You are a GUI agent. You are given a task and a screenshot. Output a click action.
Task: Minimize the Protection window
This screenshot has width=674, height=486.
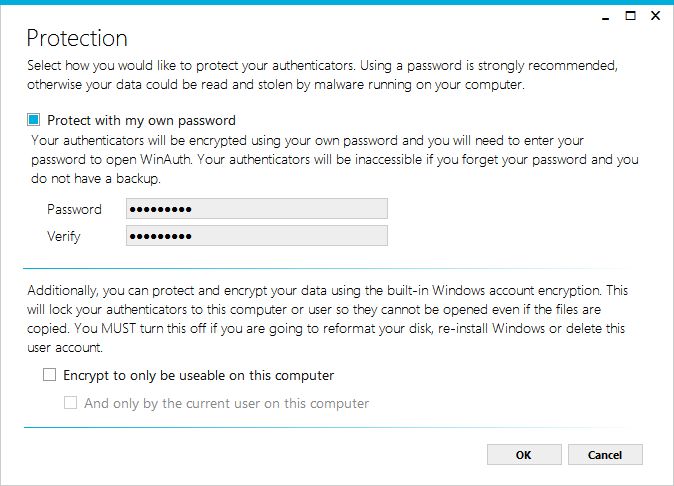606,17
